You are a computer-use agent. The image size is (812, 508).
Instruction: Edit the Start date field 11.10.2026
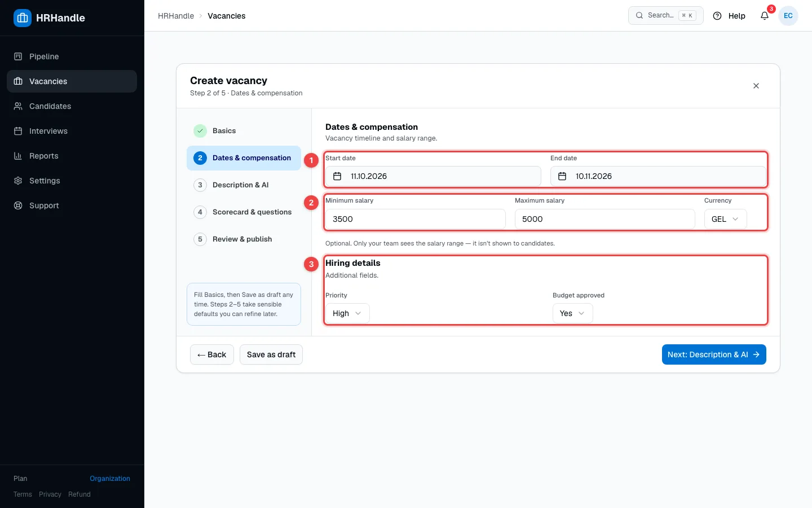[x=433, y=176]
